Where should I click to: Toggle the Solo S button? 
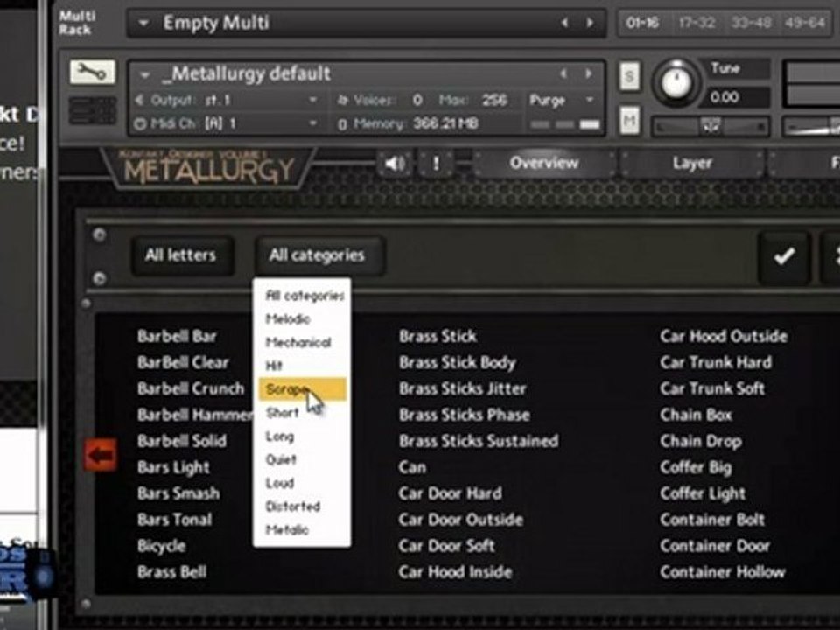pyautogui.click(x=629, y=77)
